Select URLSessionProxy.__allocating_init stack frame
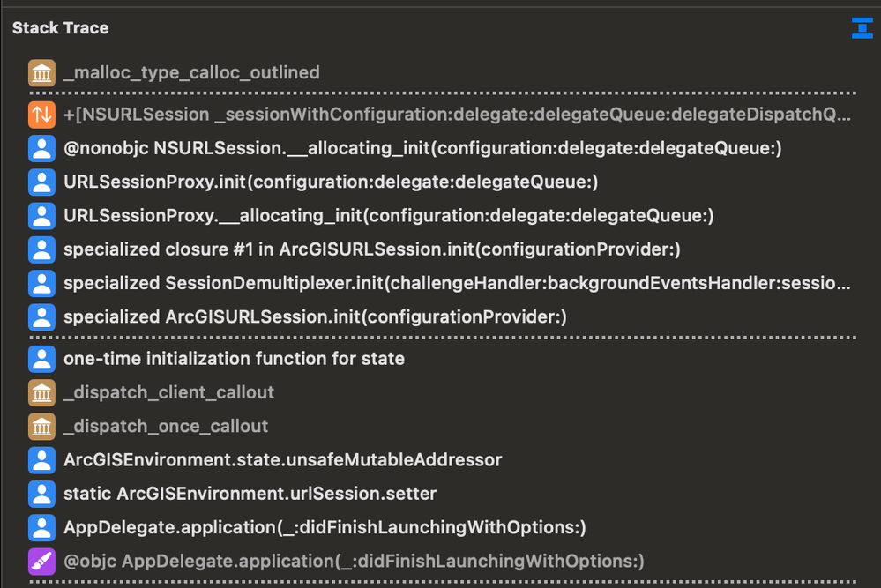This screenshot has width=881, height=588. click(x=388, y=216)
